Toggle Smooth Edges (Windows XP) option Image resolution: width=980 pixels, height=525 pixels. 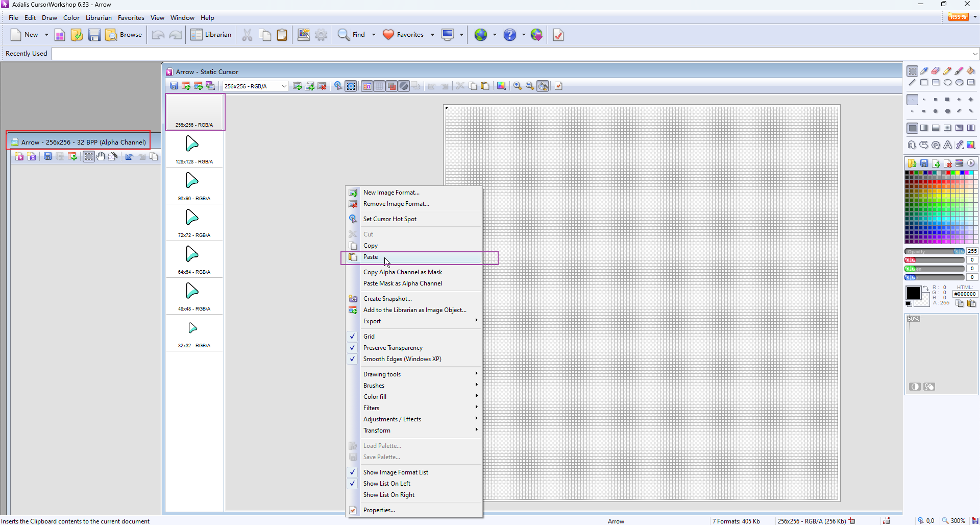pyautogui.click(x=402, y=359)
